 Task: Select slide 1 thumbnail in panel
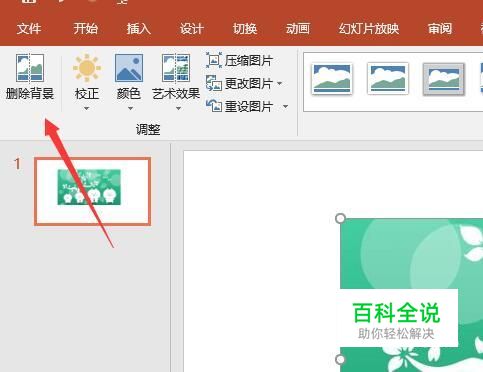[93, 191]
